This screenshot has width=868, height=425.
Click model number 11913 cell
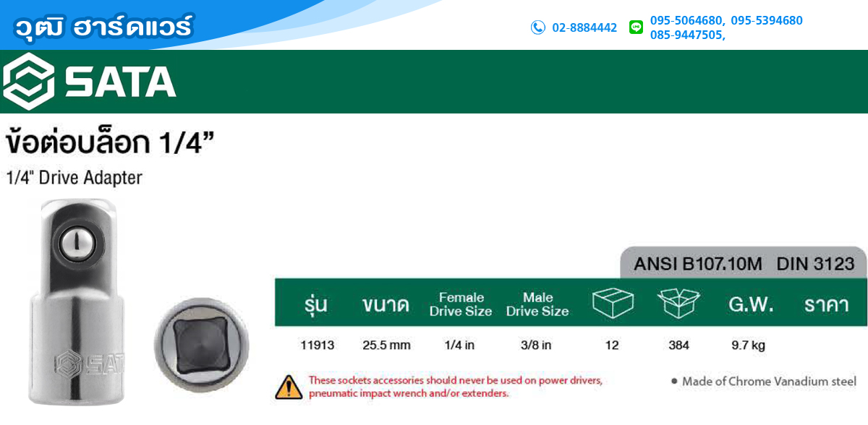tap(317, 345)
